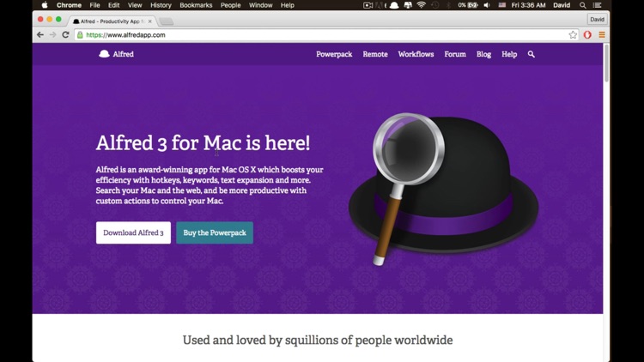
Task: Reload the alfredapp.com page
Action: pyautogui.click(x=65, y=35)
